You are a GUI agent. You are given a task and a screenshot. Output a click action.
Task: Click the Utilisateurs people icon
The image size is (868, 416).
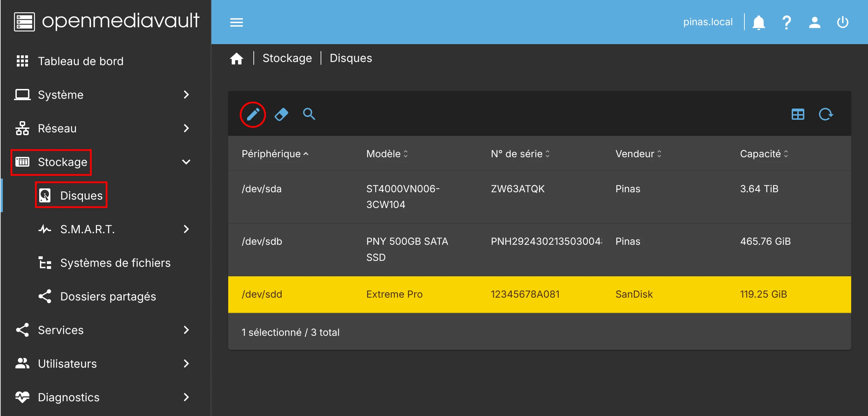(22, 363)
